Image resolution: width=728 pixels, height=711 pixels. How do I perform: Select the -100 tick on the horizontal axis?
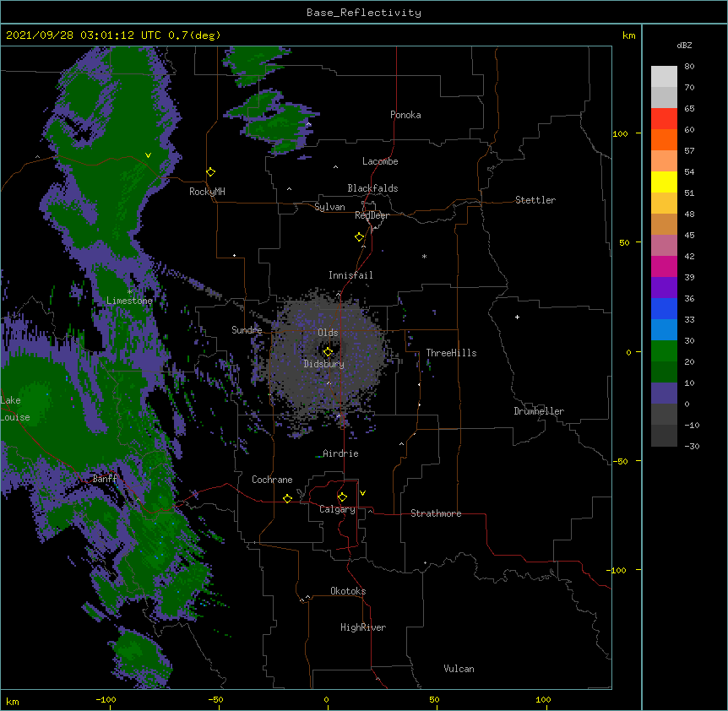tap(106, 700)
